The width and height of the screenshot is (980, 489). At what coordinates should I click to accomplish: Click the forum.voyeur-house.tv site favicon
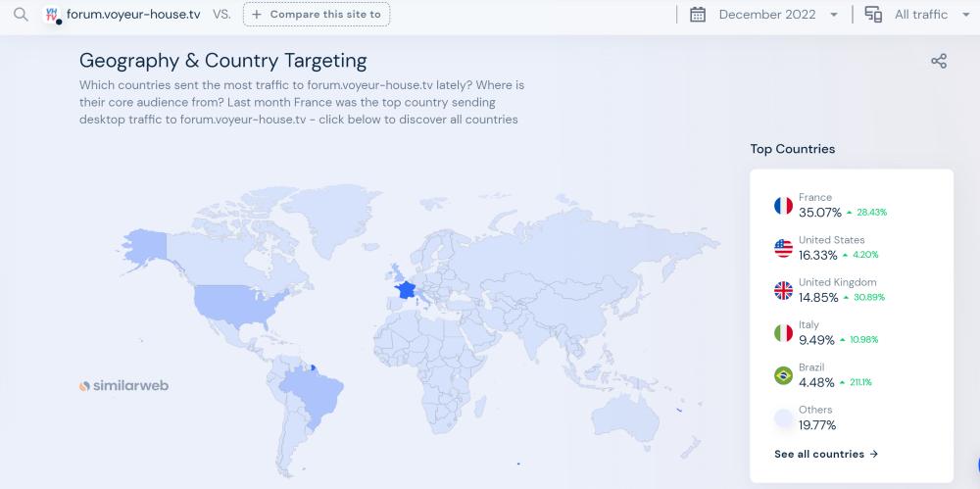click(53, 15)
